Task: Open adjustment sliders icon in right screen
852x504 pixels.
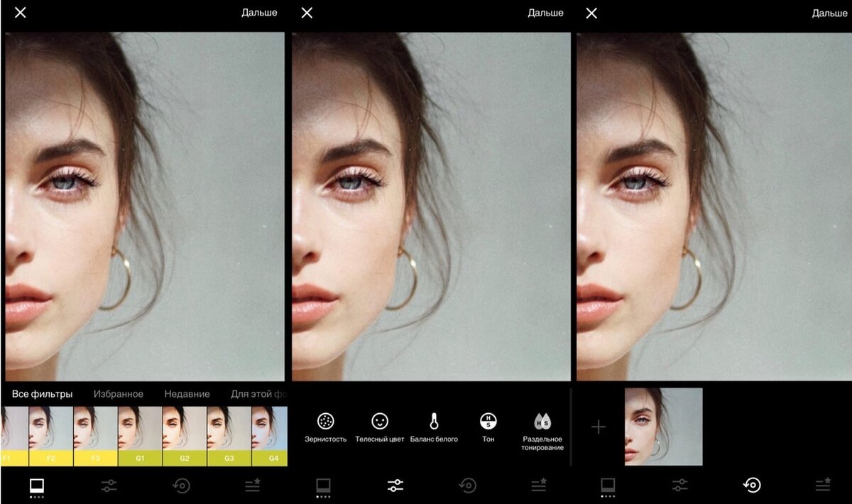Action: (x=680, y=486)
